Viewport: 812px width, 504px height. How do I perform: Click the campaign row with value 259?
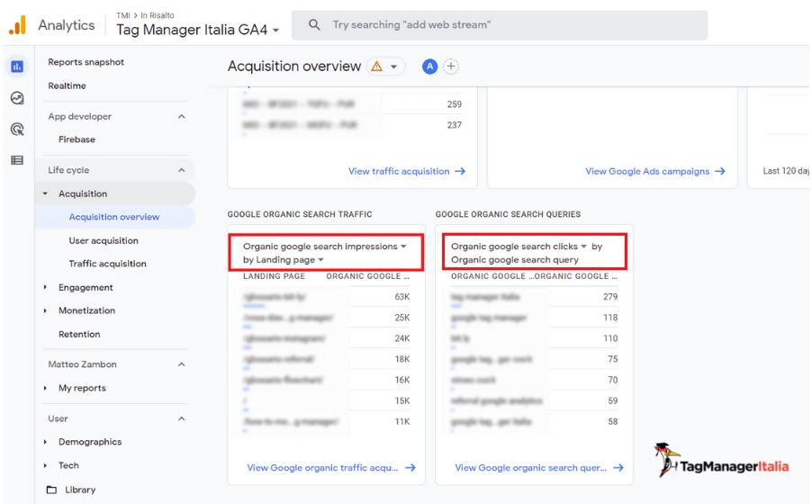(x=352, y=104)
